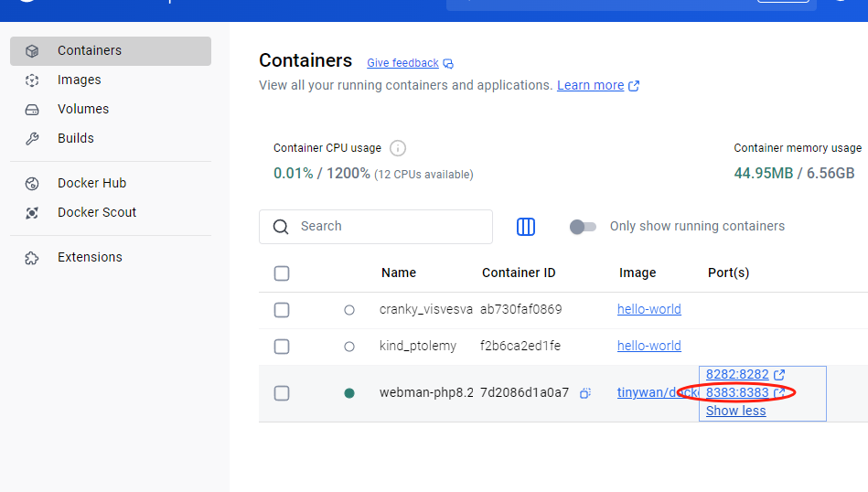Click the Builds wrench icon

(x=32, y=139)
